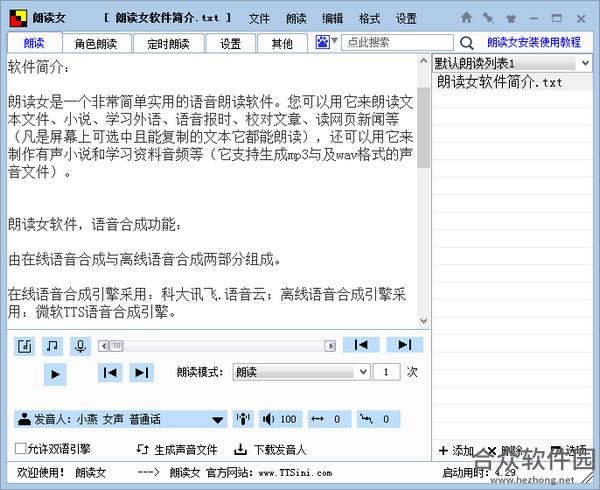Click the text scrollbar up arrow
The width and height of the screenshot is (600, 490).
pos(423,60)
